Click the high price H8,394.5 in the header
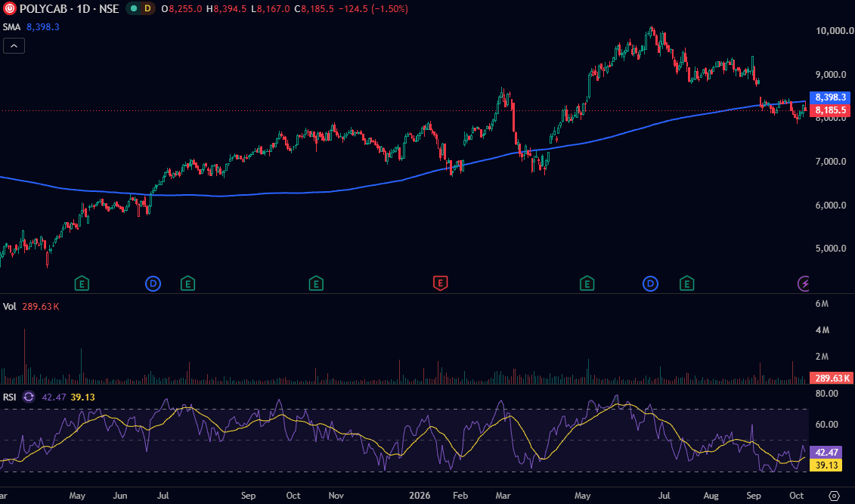855x504 pixels. point(226,9)
